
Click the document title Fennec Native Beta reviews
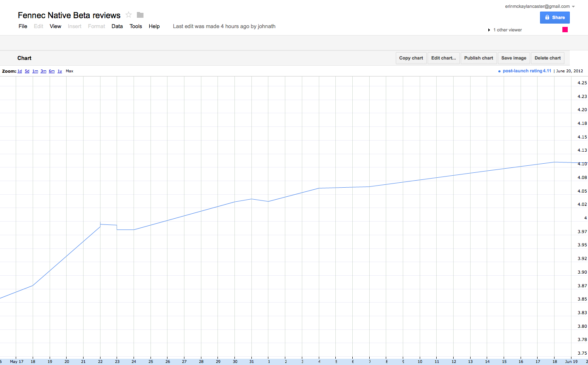pyautogui.click(x=69, y=15)
